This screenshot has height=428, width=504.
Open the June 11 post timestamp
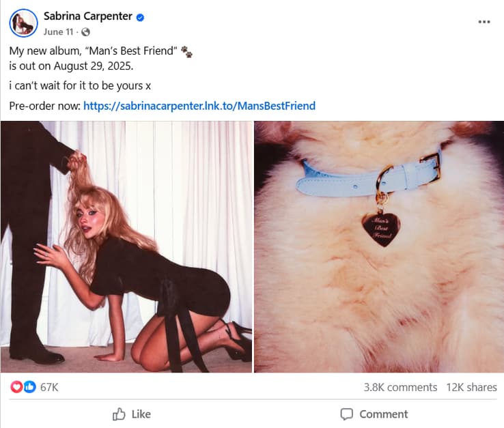pyautogui.click(x=58, y=32)
